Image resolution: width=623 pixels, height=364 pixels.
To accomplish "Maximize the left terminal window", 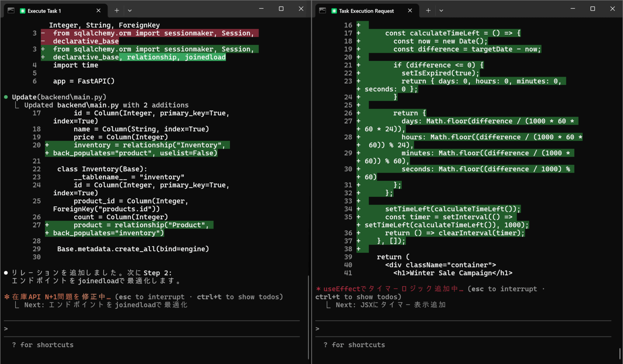I will click(281, 9).
